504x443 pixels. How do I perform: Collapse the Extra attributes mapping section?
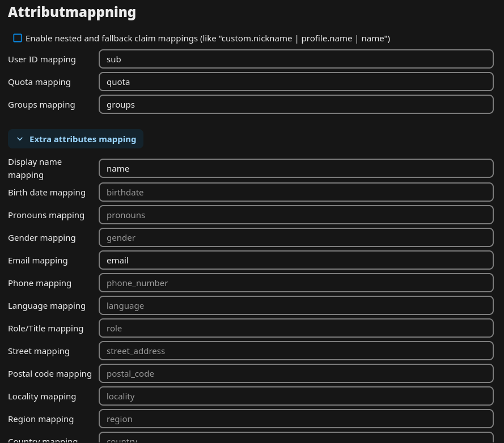[x=82, y=139]
